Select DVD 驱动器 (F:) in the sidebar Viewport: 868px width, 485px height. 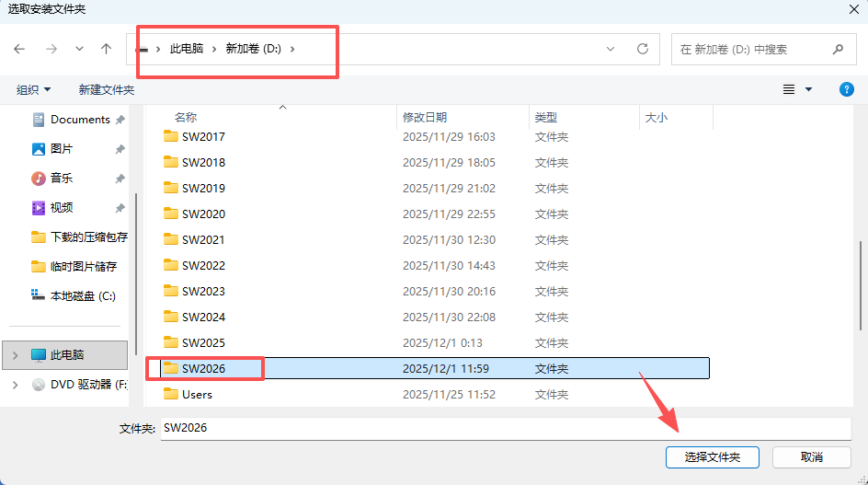pos(79,384)
